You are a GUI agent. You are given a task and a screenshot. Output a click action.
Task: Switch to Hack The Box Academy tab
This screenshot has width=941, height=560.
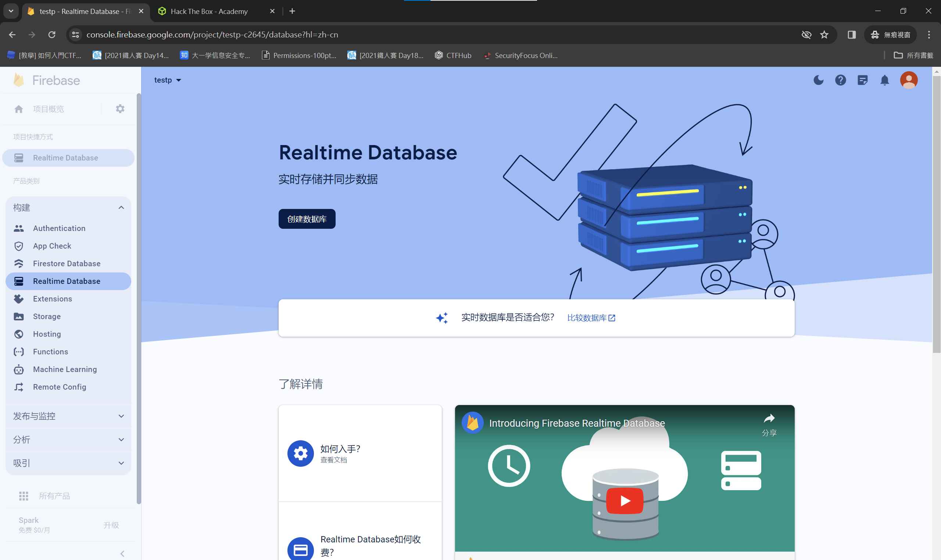209,11
